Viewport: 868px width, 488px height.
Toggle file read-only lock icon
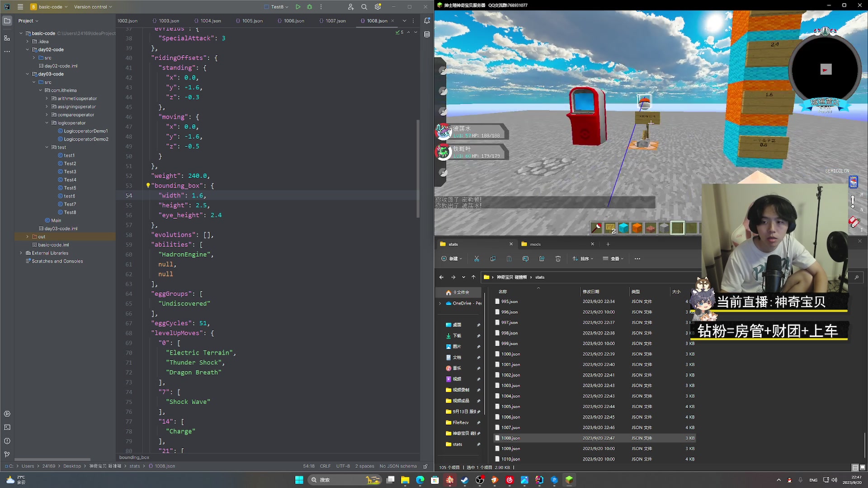[x=425, y=466]
